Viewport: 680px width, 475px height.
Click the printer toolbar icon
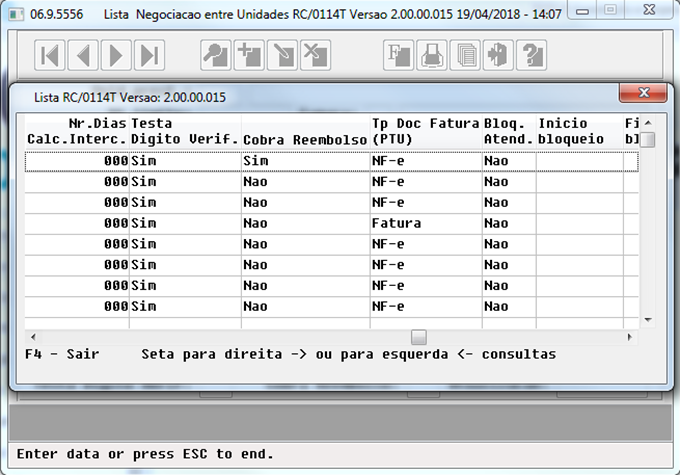[x=432, y=55]
